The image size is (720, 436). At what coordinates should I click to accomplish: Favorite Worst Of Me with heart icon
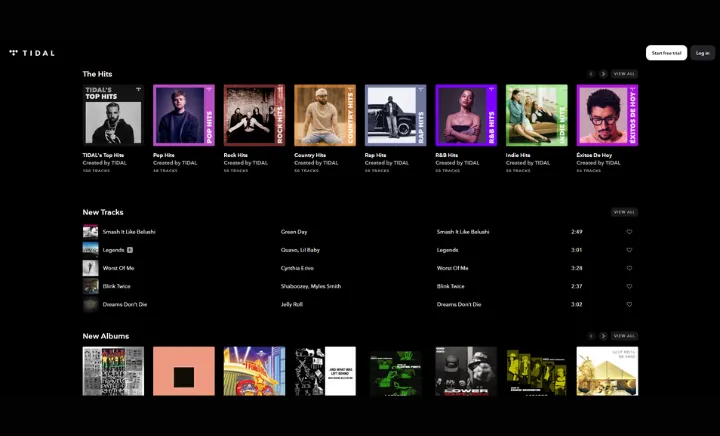click(629, 268)
